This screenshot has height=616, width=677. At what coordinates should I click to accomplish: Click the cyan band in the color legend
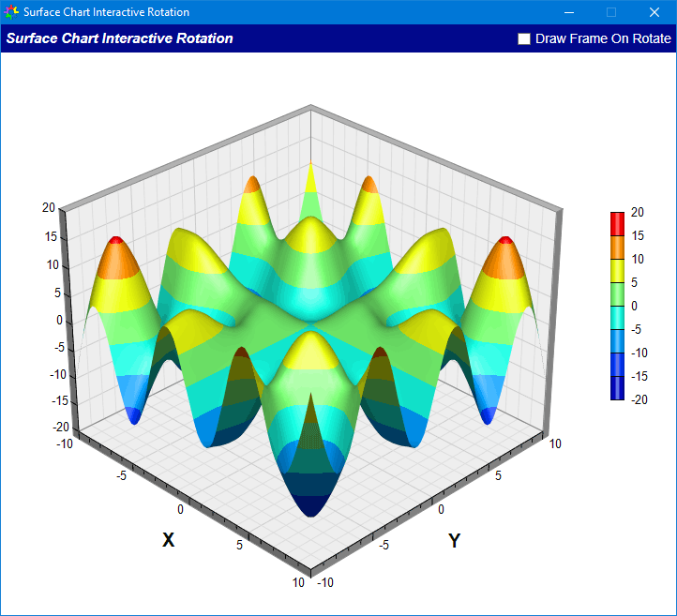pyautogui.click(x=617, y=318)
